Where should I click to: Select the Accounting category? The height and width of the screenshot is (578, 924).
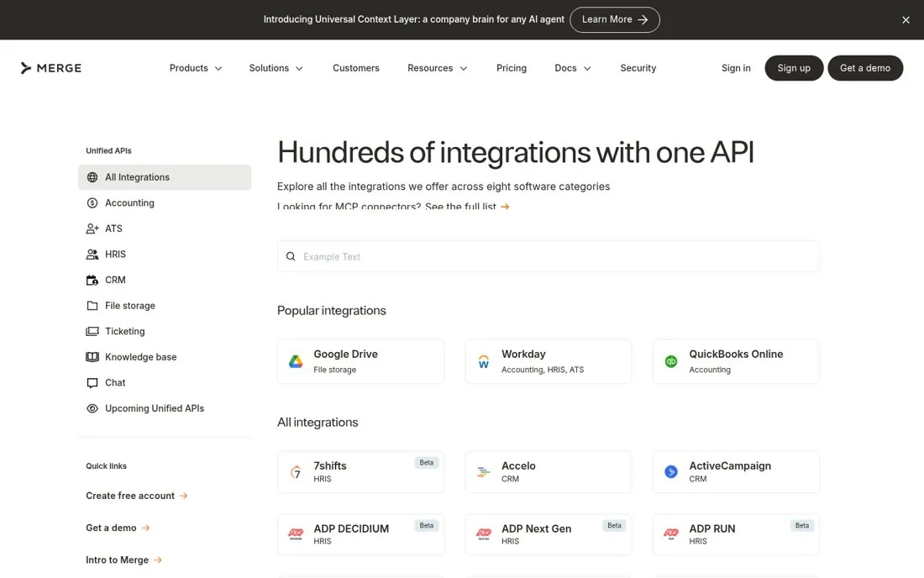pyautogui.click(x=165, y=203)
